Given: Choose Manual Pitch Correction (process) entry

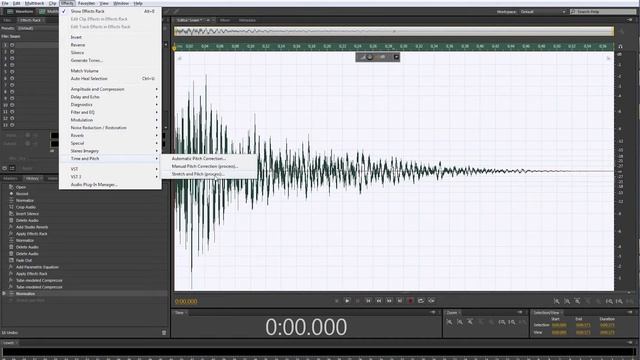Looking at the screenshot, I should click(x=209, y=166).
